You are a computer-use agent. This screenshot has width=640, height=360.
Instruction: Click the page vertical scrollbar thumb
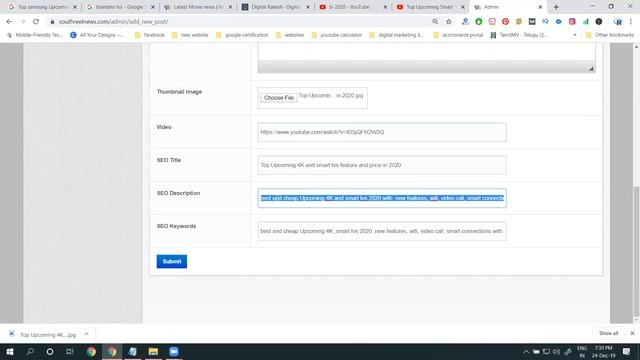click(x=636, y=251)
